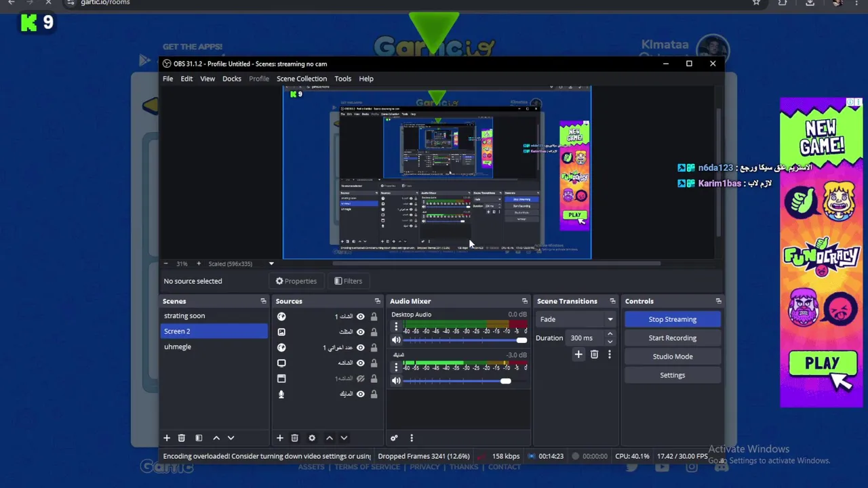Screen dimensions: 868x488
Task: Add a new source with plus icon
Action: [279, 438]
